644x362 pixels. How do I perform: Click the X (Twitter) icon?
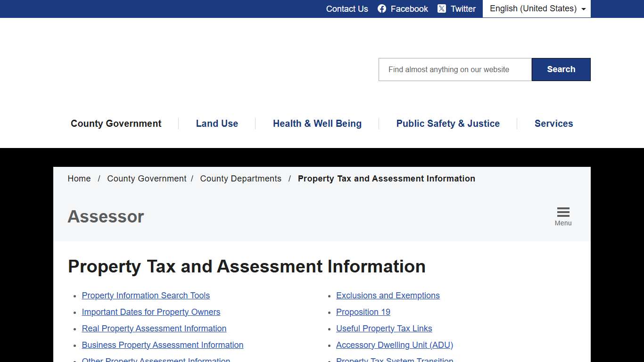pyautogui.click(x=442, y=8)
